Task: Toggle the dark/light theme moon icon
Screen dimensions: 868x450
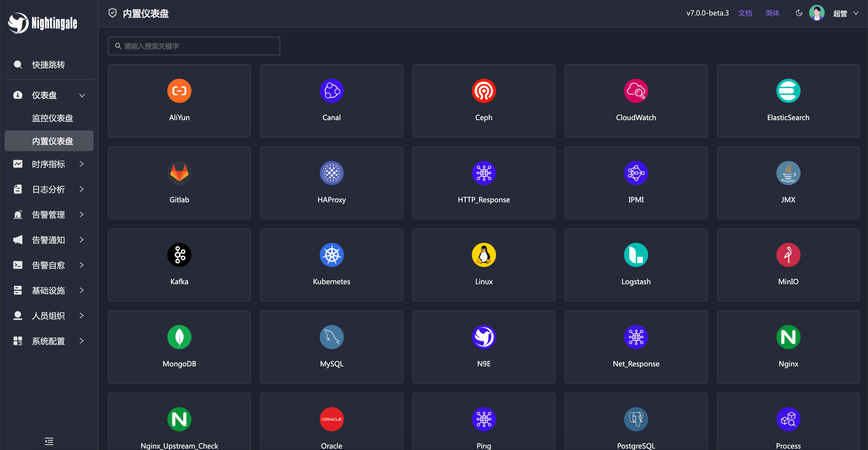Action: tap(799, 13)
